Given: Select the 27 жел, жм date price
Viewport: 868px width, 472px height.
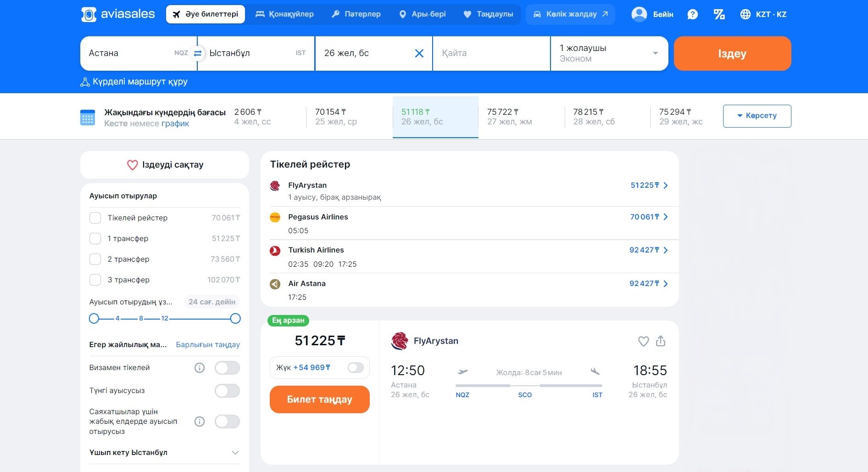Looking at the screenshot, I should point(521,117).
